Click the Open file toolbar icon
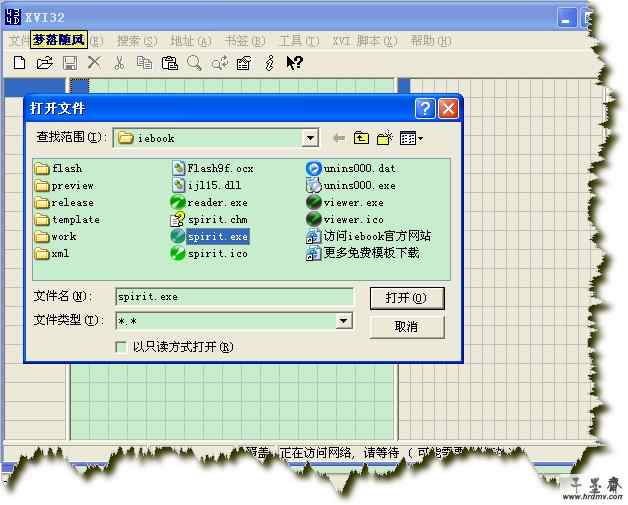The height and width of the screenshot is (505, 628). (x=44, y=63)
